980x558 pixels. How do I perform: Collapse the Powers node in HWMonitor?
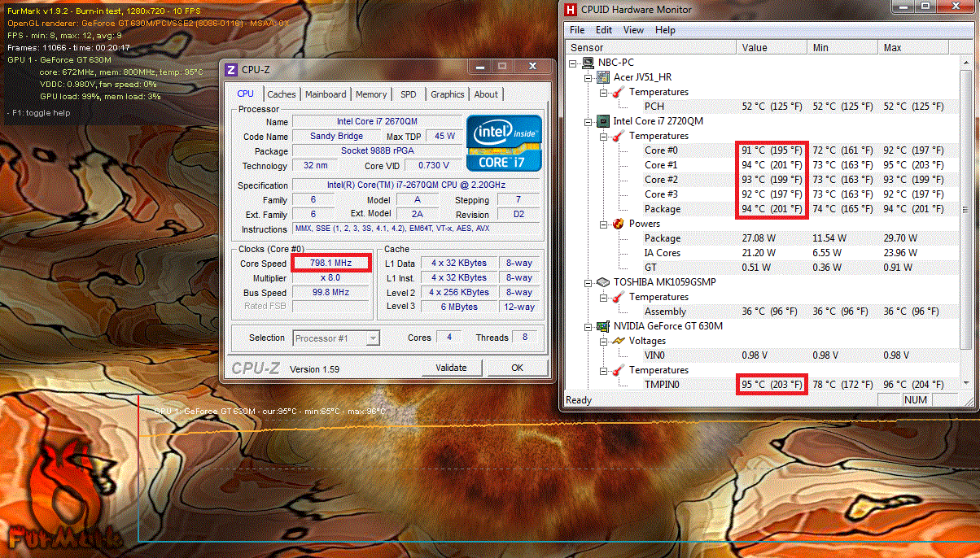click(x=603, y=224)
